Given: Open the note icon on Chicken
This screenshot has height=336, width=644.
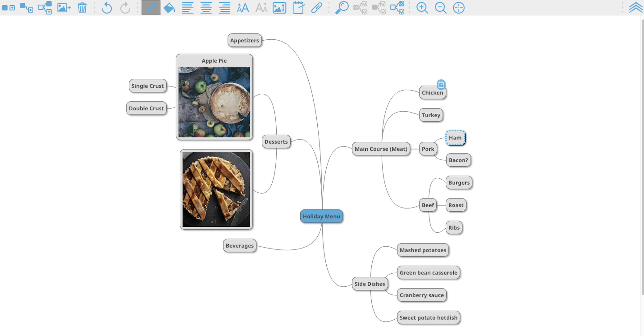Looking at the screenshot, I should [441, 84].
